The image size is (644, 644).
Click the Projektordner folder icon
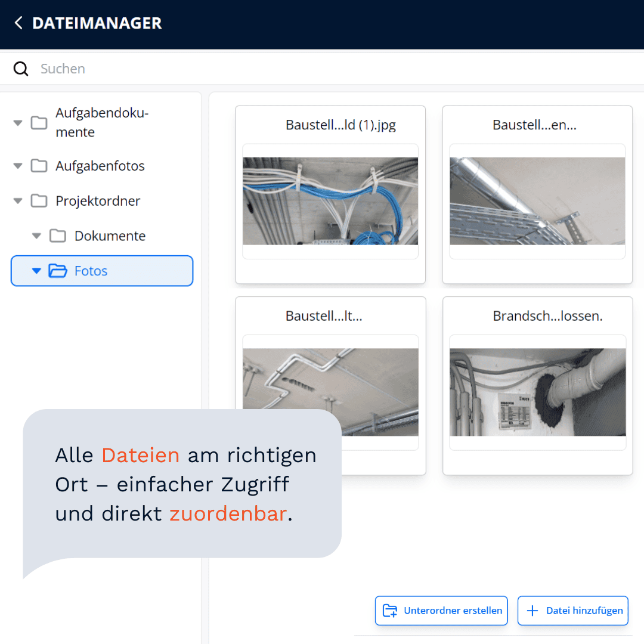pos(39,201)
